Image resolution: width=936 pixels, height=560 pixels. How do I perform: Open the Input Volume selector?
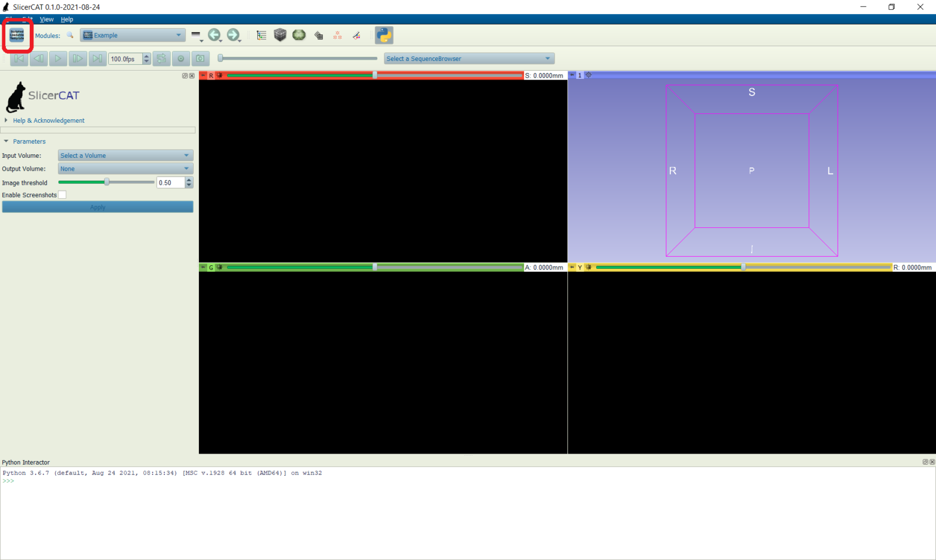[125, 155]
